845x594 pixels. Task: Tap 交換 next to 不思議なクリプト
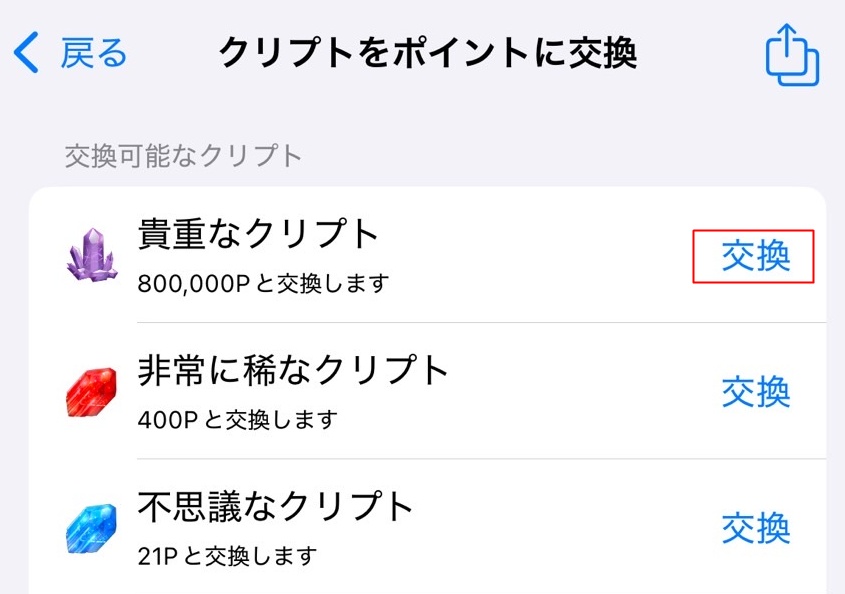tap(755, 527)
